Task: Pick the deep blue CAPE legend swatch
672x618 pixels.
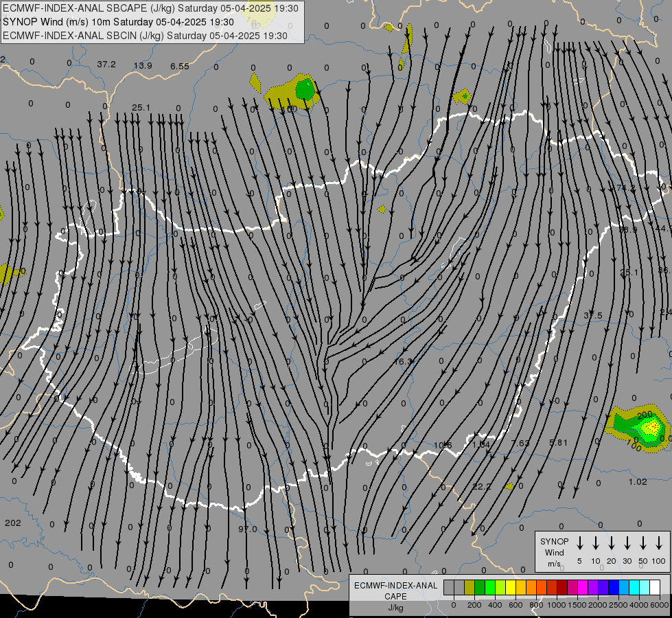Action: coord(613,587)
